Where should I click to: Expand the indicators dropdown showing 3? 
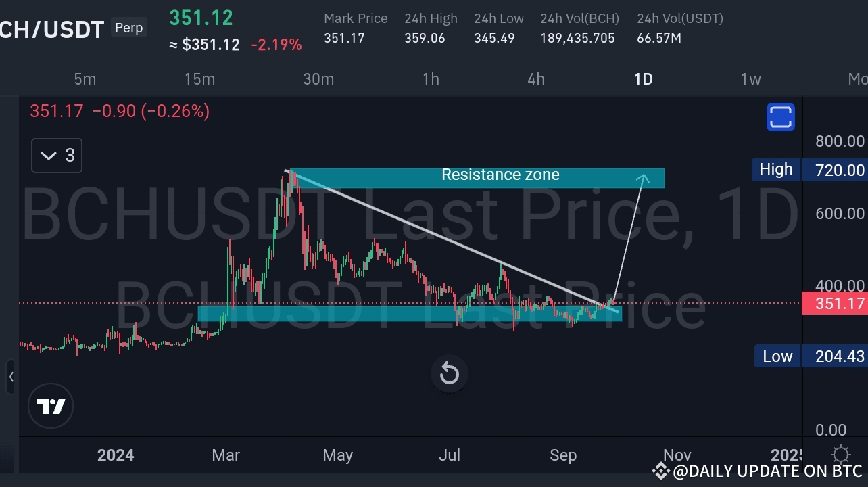point(56,155)
